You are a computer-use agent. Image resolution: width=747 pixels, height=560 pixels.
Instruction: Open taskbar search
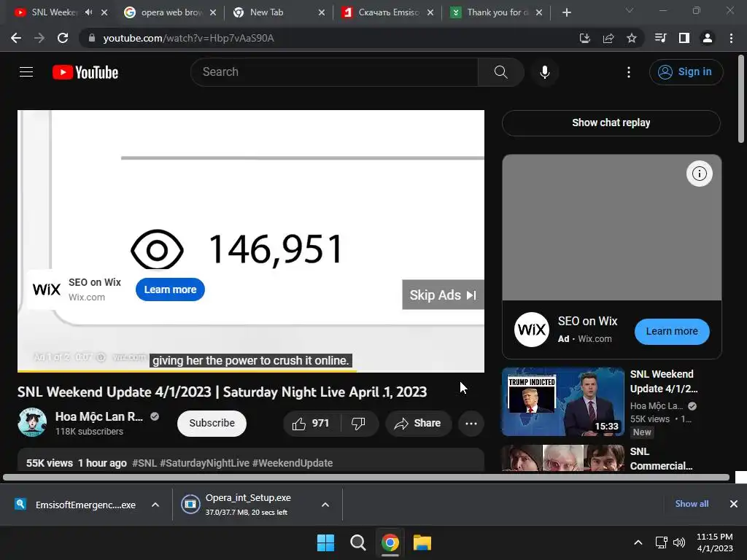click(x=357, y=542)
